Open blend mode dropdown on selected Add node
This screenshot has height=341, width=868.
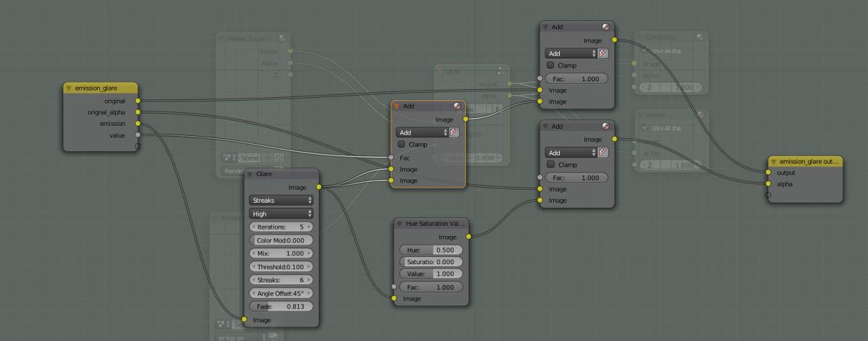click(x=422, y=132)
